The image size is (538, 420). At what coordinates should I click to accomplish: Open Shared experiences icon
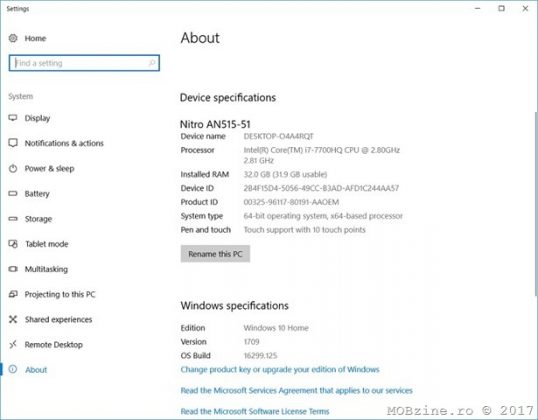(x=13, y=319)
